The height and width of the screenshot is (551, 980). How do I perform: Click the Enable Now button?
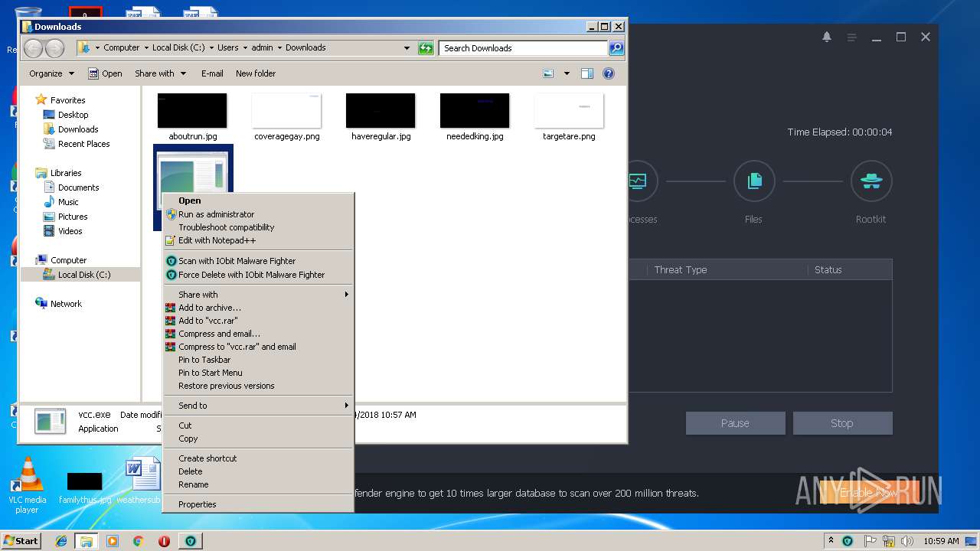[869, 493]
